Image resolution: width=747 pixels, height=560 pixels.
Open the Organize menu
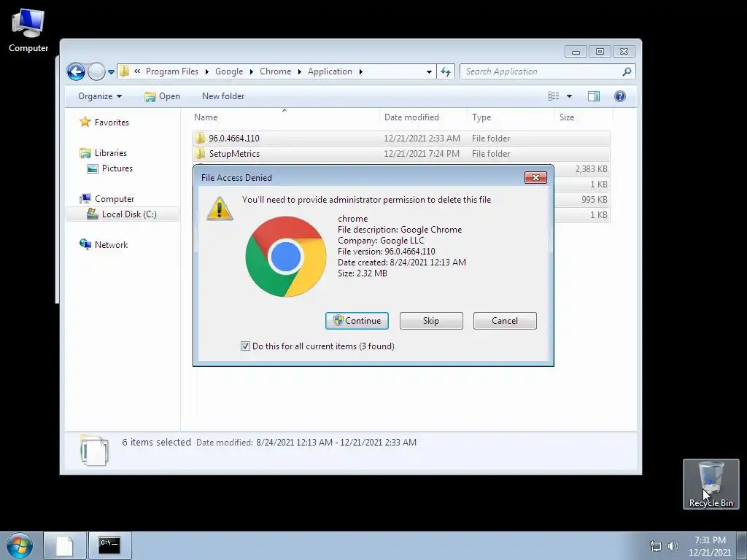tap(99, 96)
